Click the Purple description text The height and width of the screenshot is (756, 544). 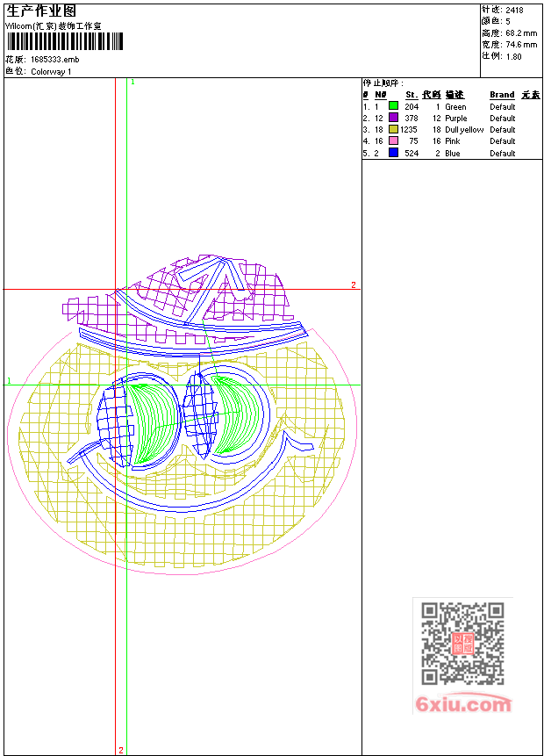coord(456,119)
